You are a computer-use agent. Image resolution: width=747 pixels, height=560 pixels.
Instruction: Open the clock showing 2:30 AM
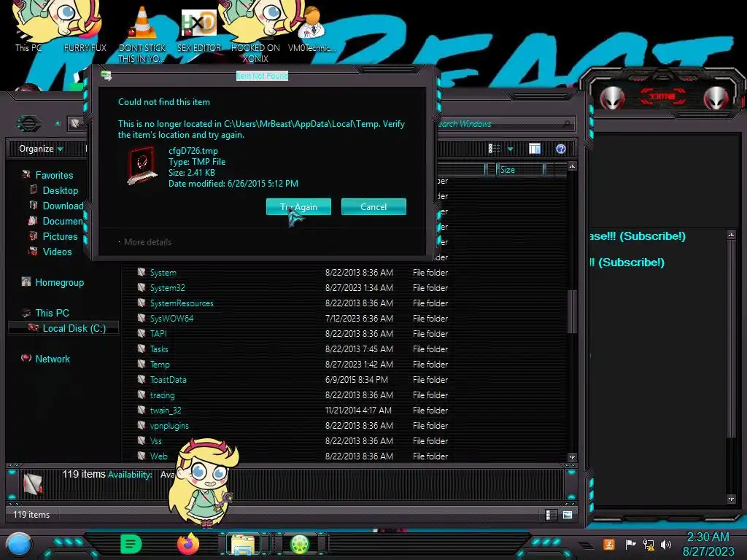pyautogui.click(x=708, y=544)
